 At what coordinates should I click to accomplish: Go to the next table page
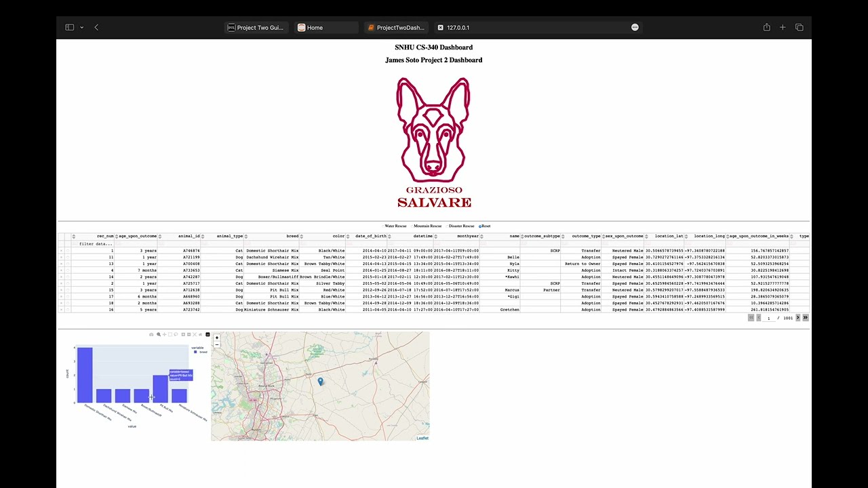tap(797, 318)
